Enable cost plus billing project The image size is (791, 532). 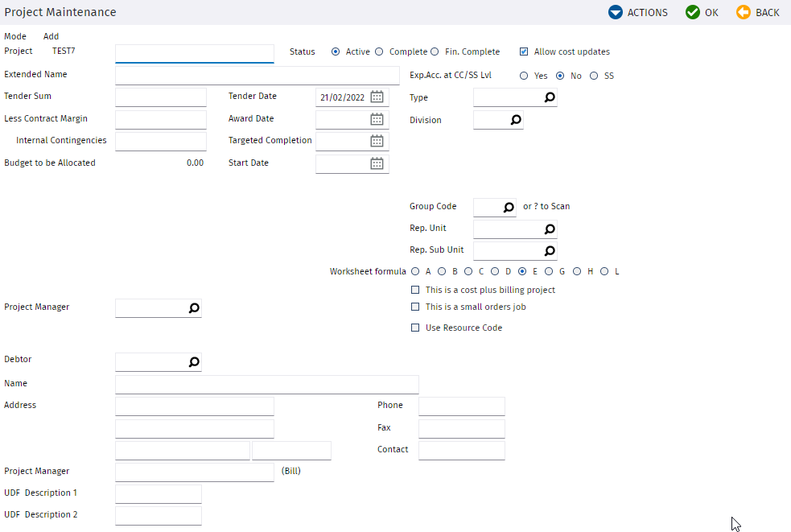(x=415, y=290)
